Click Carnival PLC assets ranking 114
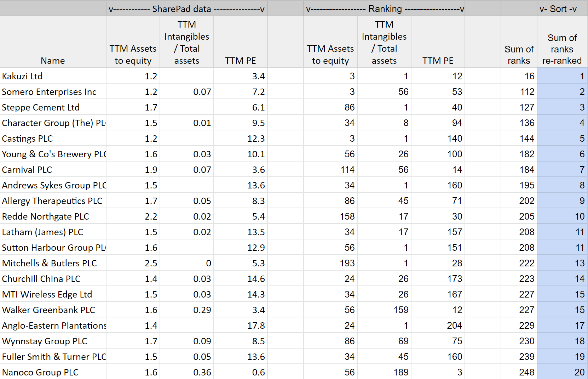 pos(330,169)
